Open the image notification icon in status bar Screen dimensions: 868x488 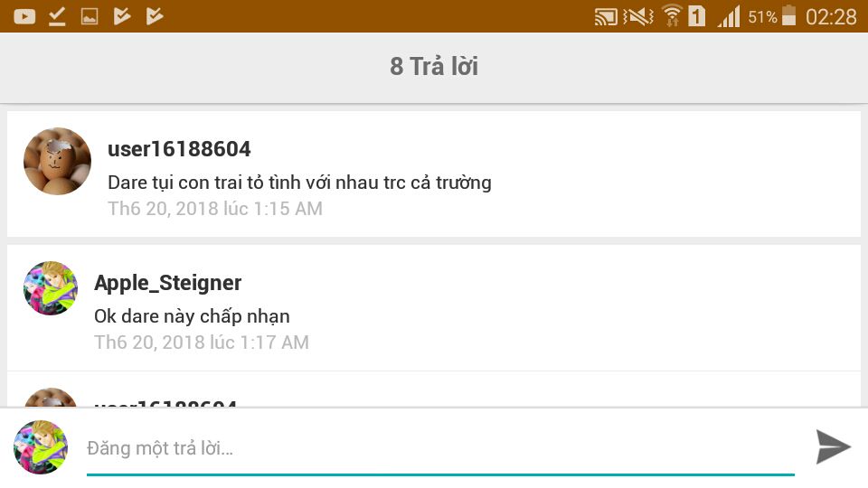[x=90, y=16]
